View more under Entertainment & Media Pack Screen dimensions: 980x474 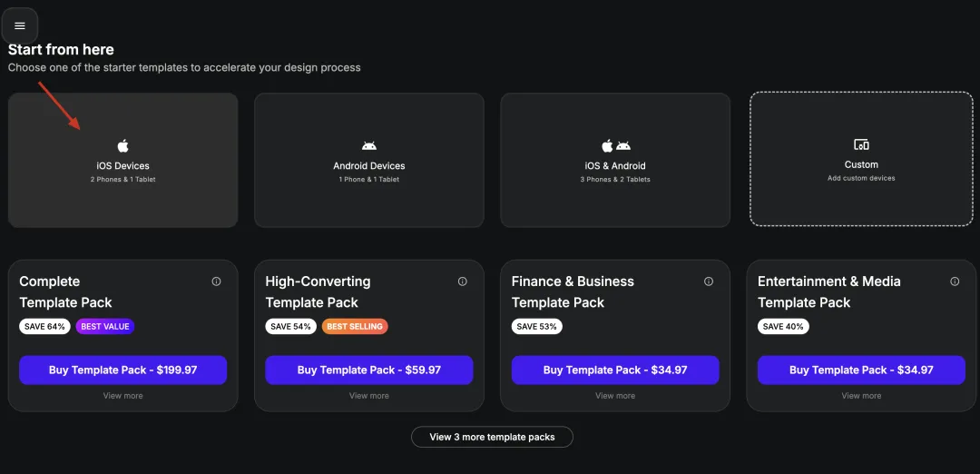pyautogui.click(x=861, y=396)
